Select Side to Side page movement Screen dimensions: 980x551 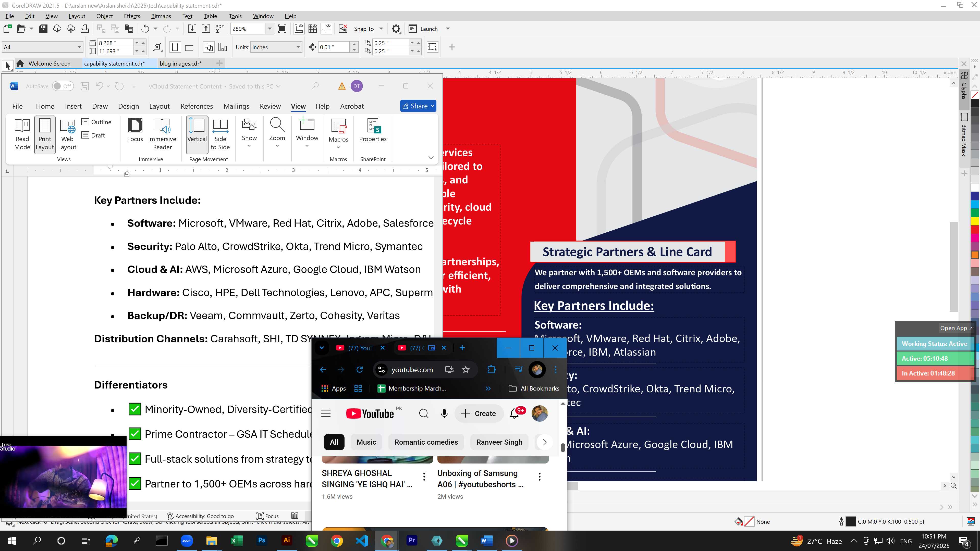pyautogui.click(x=220, y=134)
